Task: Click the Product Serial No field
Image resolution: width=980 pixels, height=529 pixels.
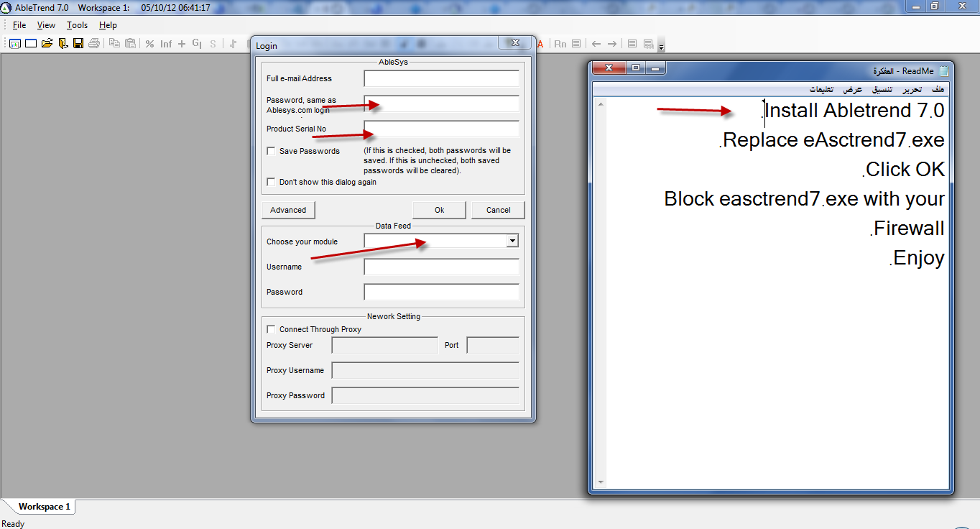Action: (441, 129)
